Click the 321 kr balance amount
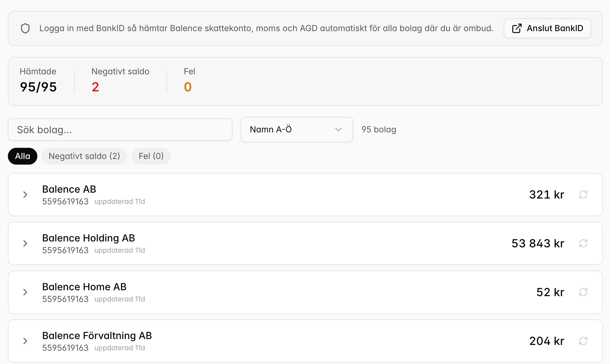The image size is (609, 364). (546, 195)
